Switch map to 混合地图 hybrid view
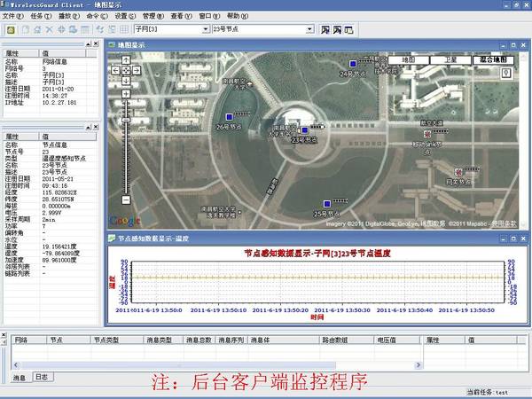The image size is (532, 399). pos(493,60)
